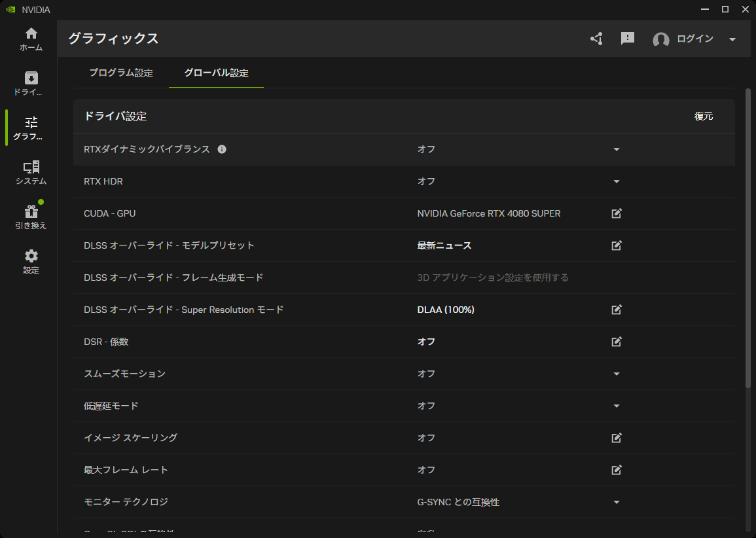The image size is (756, 538).
Task: Click the share icon in header
Action: (x=596, y=39)
